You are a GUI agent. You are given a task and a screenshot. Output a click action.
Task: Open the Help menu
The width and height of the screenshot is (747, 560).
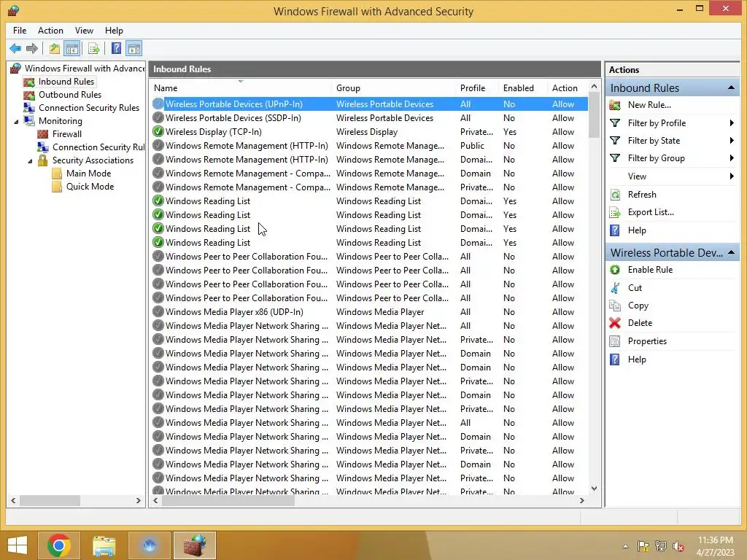[114, 31]
